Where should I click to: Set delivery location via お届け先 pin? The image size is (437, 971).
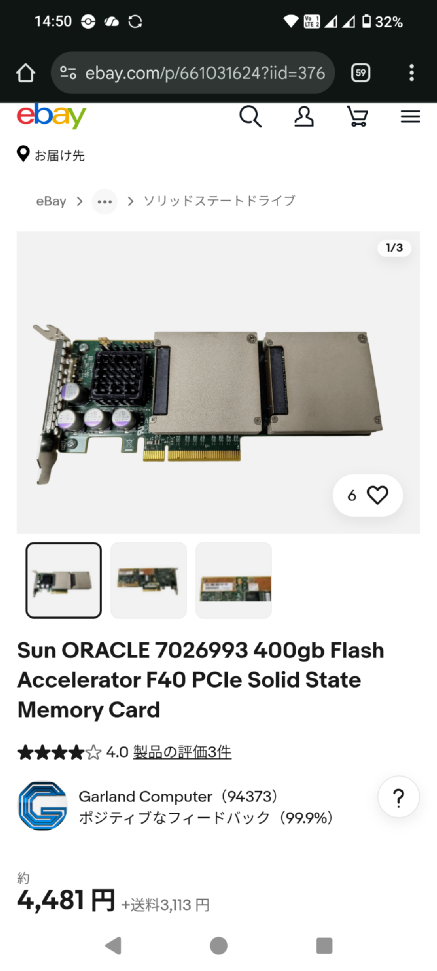pos(51,155)
